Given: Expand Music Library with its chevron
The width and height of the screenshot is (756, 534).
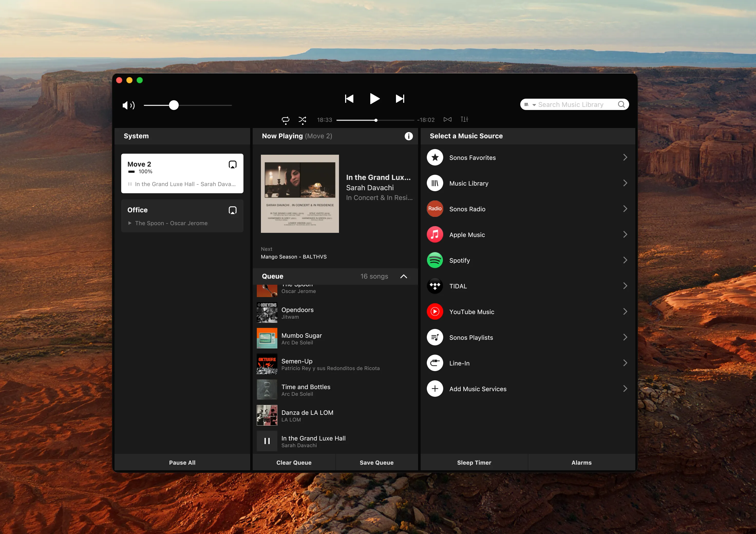Looking at the screenshot, I should click(x=625, y=183).
